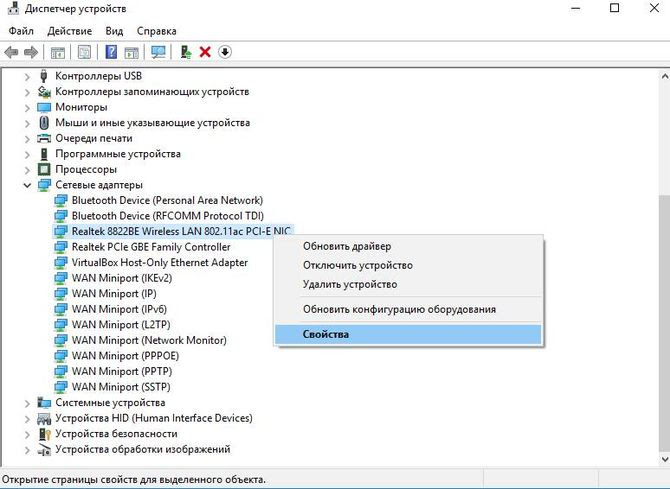Click the adapter icon beside WAN Miniport (SSTP)
Screen dimensions: 670x489
[x=61, y=387]
